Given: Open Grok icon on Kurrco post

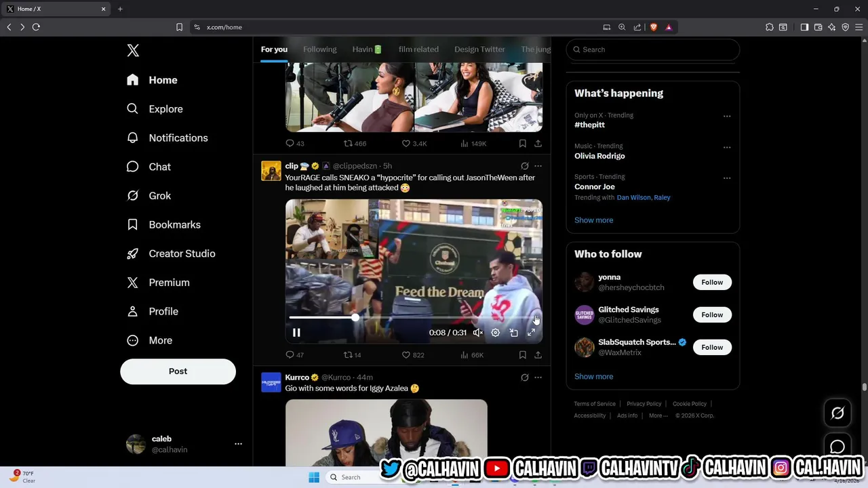Looking at the screenshot, I should click(524, 378).
